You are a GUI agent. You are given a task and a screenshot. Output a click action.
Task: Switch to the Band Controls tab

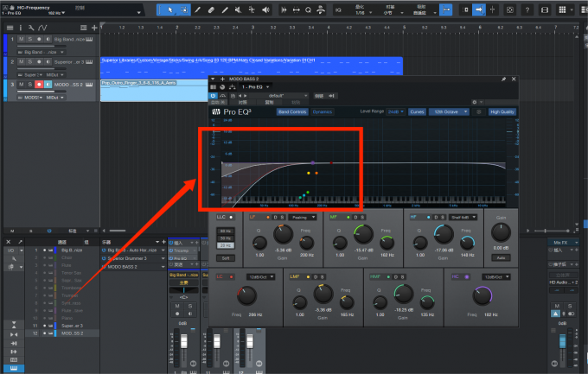click(291, 111)
